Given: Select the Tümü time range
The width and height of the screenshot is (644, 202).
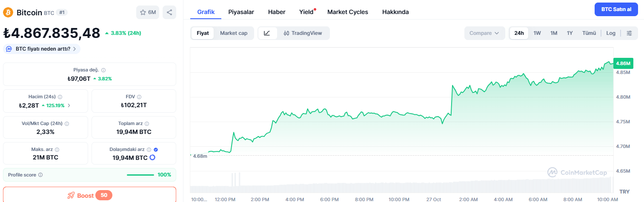Looking at the screenshot, I should [x=589, y=33].
